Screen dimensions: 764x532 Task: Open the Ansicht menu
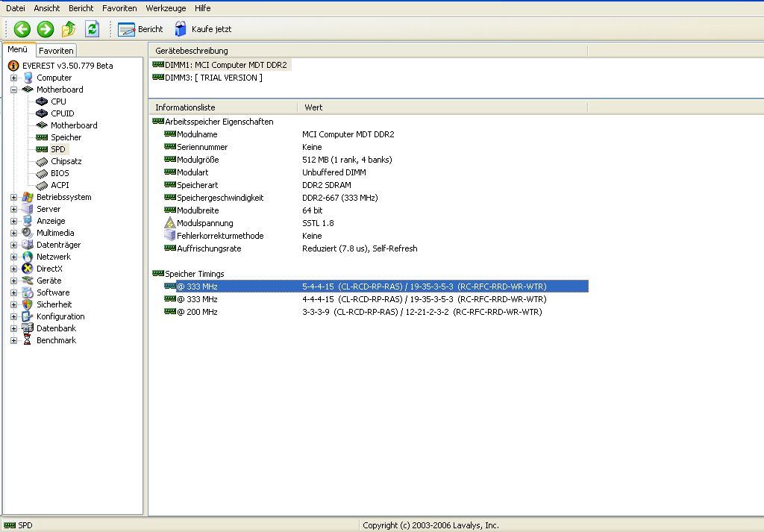pos(47,8)
